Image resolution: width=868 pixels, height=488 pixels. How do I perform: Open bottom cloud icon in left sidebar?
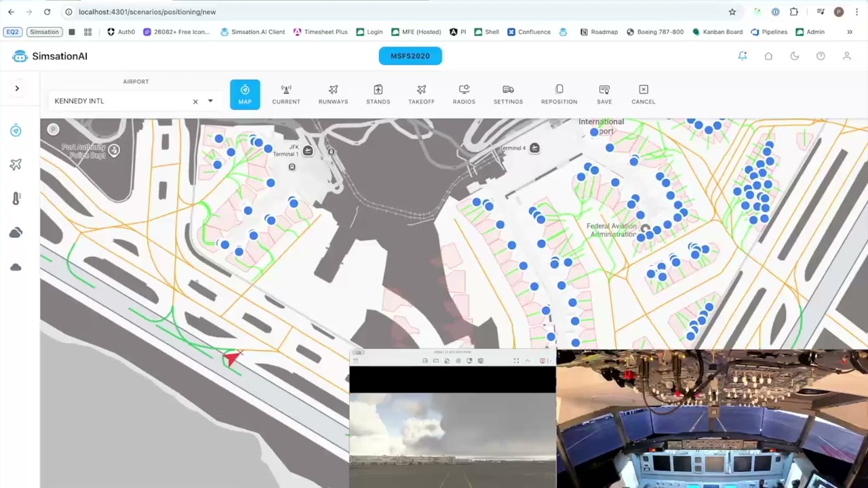16,267
